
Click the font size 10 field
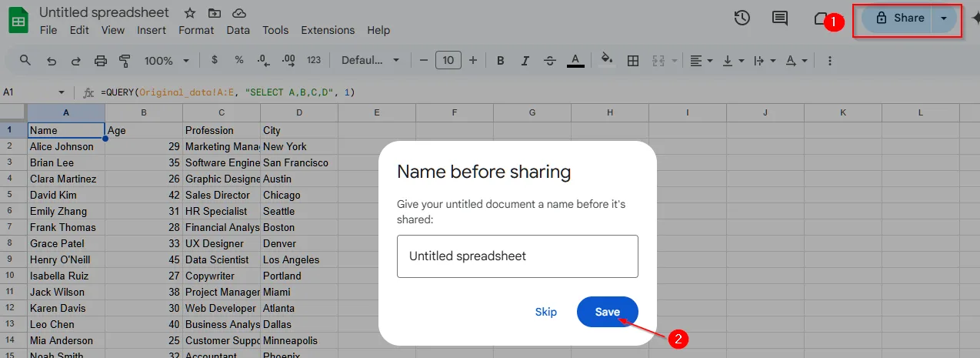[x=448, y=60]
